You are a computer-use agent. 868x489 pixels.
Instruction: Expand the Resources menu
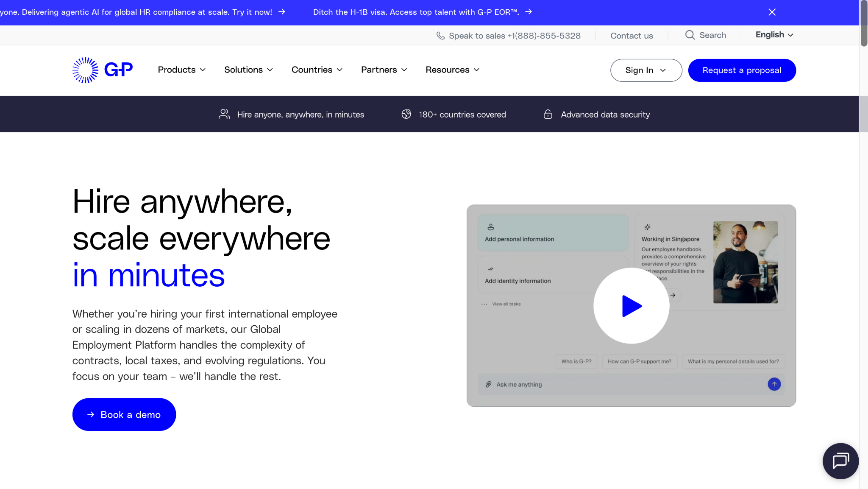452,70
